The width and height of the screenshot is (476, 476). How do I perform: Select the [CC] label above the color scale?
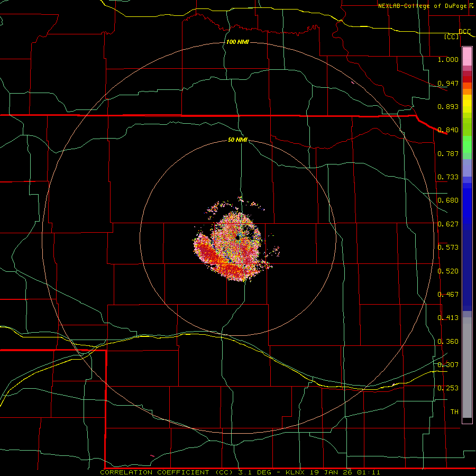coord(452,36)
